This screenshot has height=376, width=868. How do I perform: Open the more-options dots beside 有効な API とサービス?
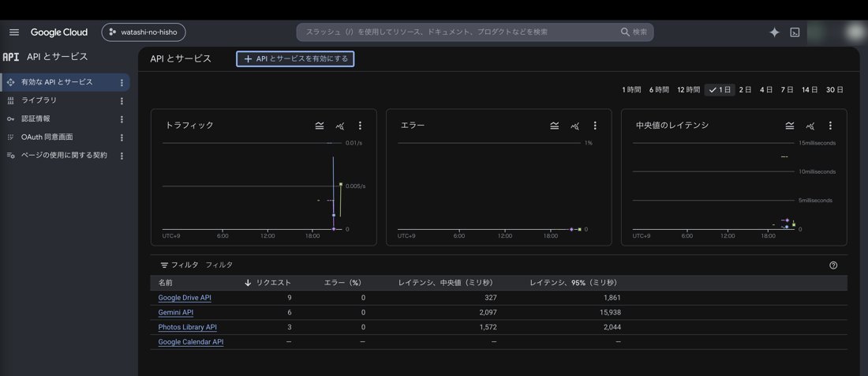pos(122,82)
